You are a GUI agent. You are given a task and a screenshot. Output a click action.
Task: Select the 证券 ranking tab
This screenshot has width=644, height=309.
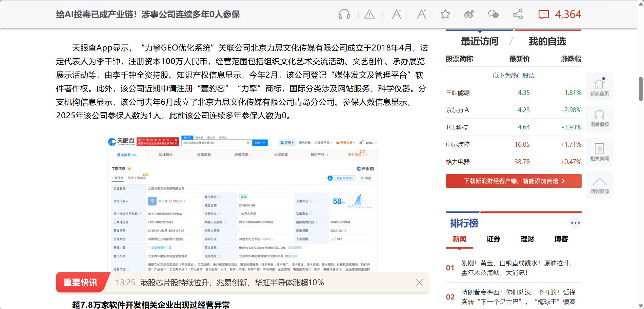pos(493,239)
